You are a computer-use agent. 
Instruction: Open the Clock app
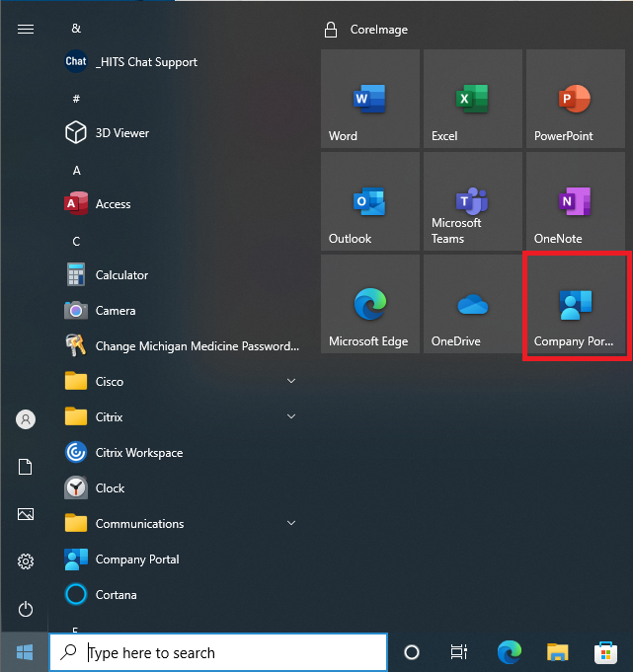(x=180, y=488)
